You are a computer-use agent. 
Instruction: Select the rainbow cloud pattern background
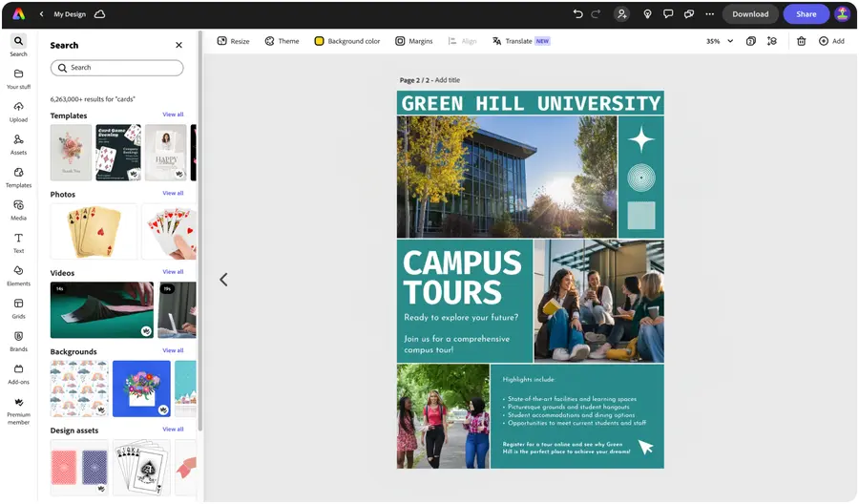tap(79, 388)
